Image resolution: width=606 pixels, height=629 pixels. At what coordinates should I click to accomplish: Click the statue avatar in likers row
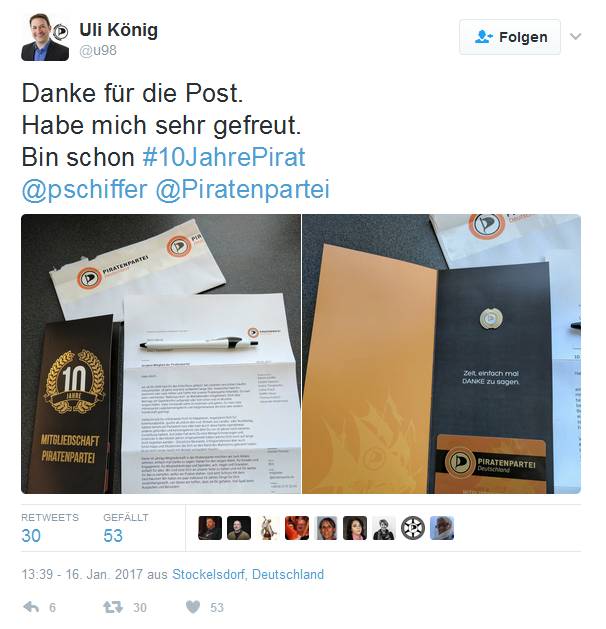(x=268, y=528)
